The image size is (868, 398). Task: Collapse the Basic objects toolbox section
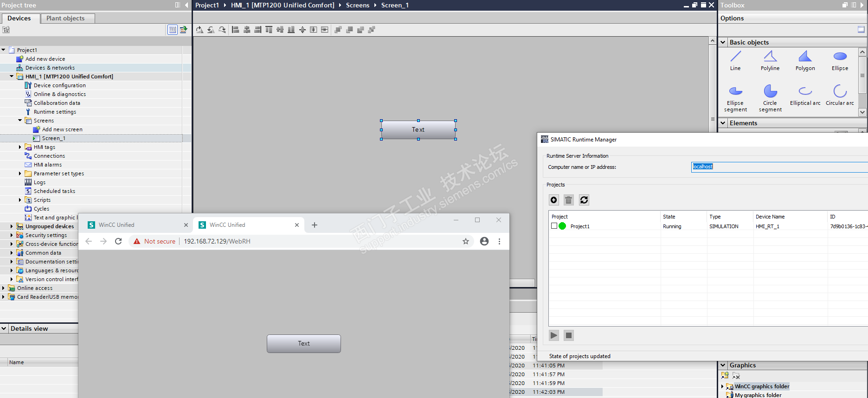tap(723, 42)
